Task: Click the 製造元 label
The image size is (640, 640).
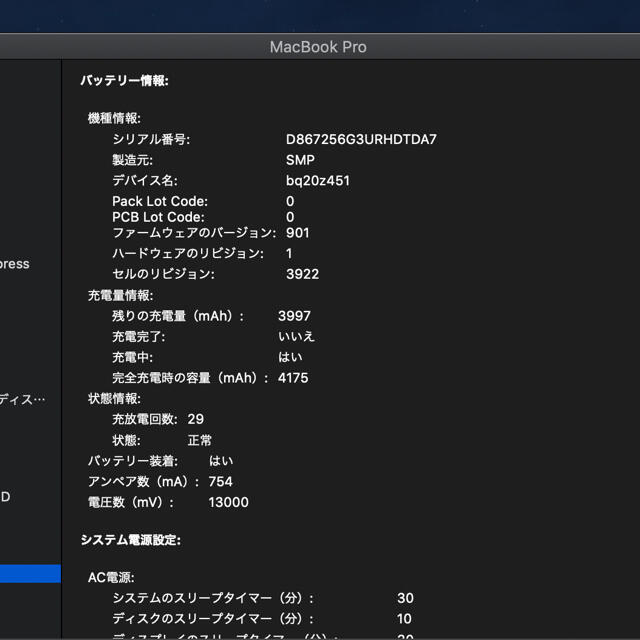Action: 133,160
